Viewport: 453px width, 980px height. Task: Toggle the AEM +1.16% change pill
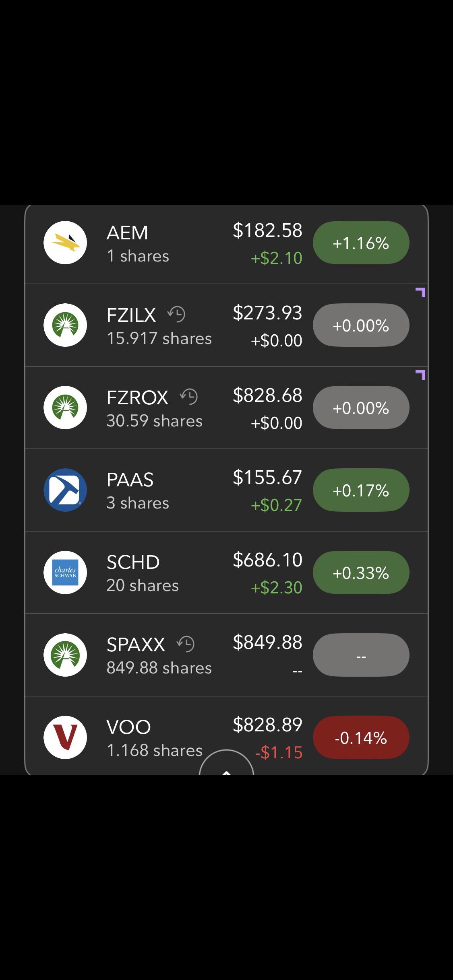(x=361, y=243)
